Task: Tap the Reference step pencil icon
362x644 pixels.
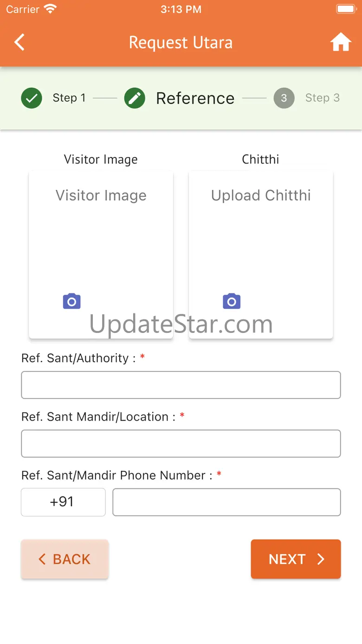Action: 135,98
